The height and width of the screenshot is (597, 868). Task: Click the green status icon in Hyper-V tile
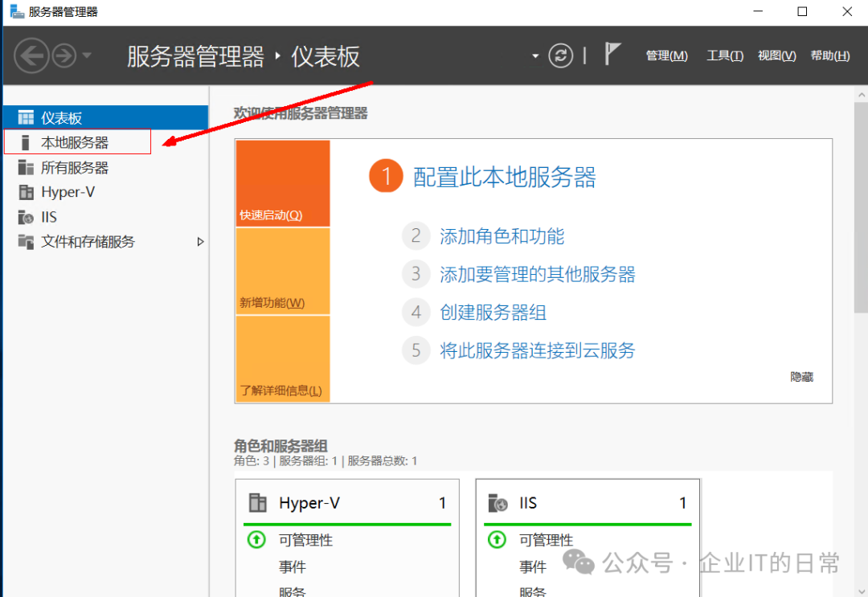pos(256,539)
